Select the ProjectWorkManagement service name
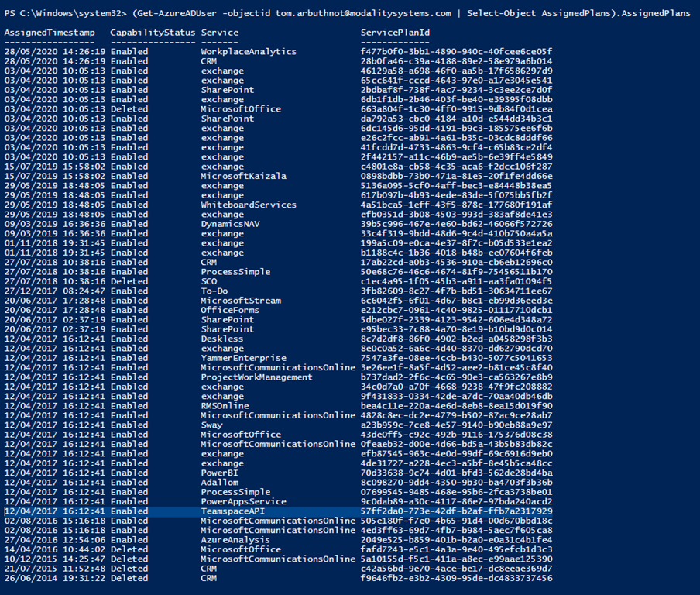The height and width of the screenshot is (595, 700). pos(256,377)
